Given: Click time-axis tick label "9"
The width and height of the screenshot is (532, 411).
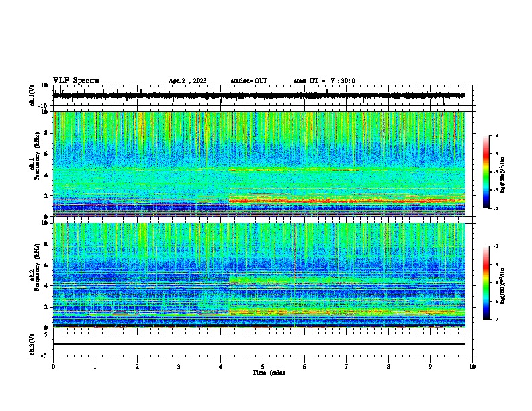Looking at the screenshot, I should [430, 367].
